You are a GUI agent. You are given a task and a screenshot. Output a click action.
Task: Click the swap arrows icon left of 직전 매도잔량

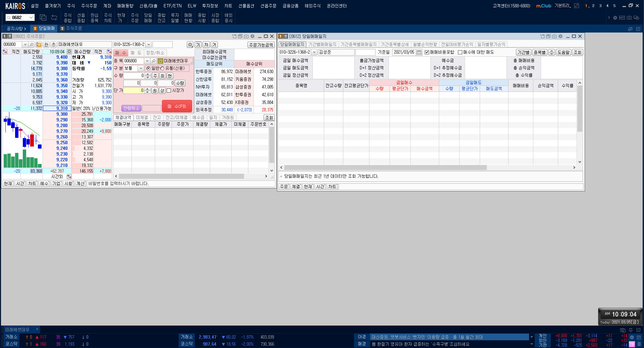tap(5, 52)
